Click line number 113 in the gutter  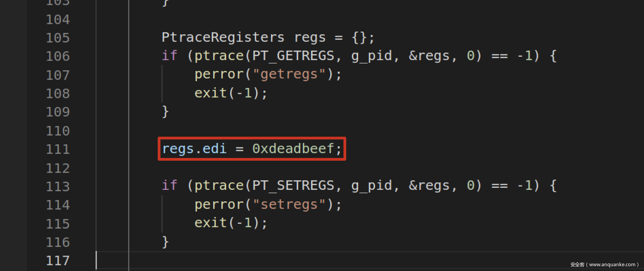pos(58,186)
